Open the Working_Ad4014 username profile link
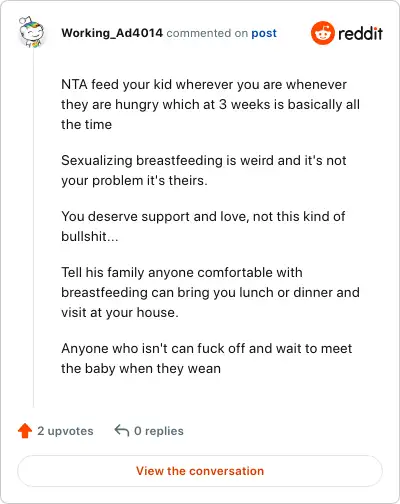The width and height of the screenshot is (400, 504). [112, 33]
